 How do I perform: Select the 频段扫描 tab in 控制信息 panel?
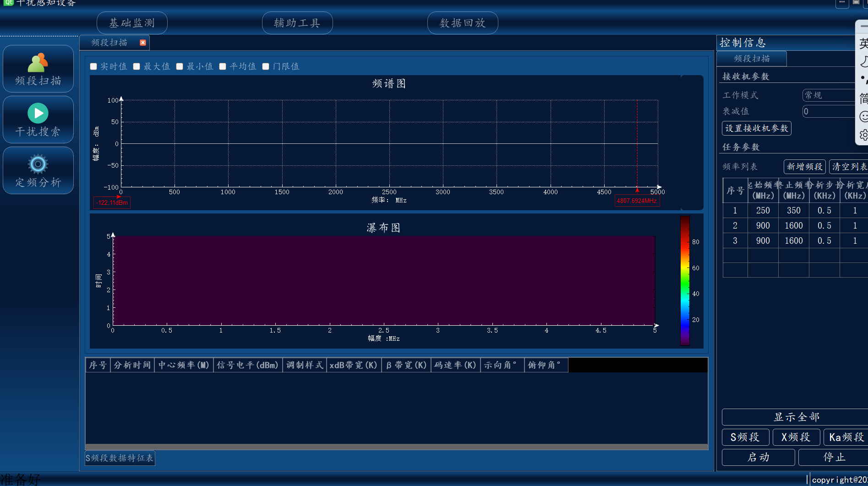point(752,59)
